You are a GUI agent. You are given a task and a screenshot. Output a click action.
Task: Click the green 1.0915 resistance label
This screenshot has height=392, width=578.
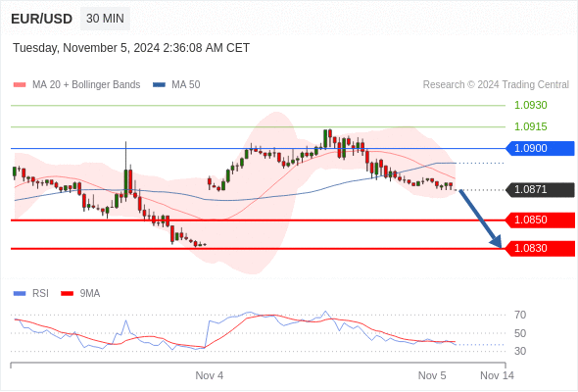click(x=530, y=126)
